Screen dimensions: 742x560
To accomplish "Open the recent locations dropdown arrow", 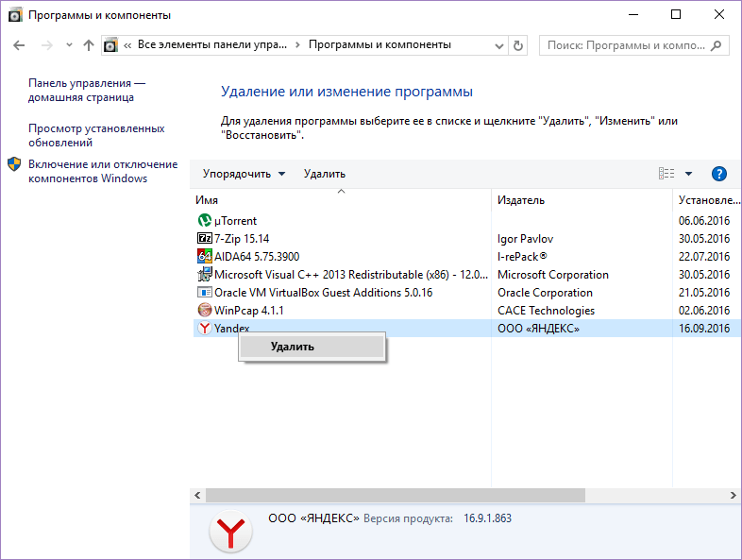I will point(69,45).
